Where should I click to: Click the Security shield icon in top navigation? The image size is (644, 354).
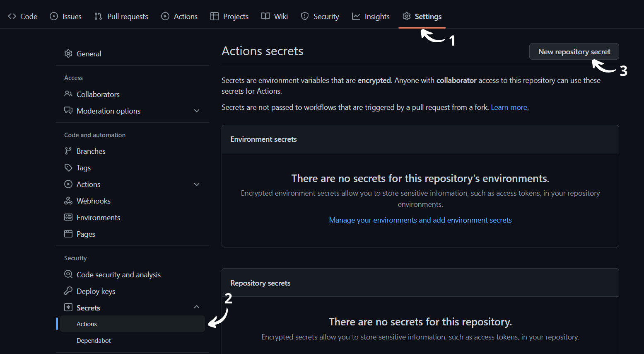click(305, 16)
